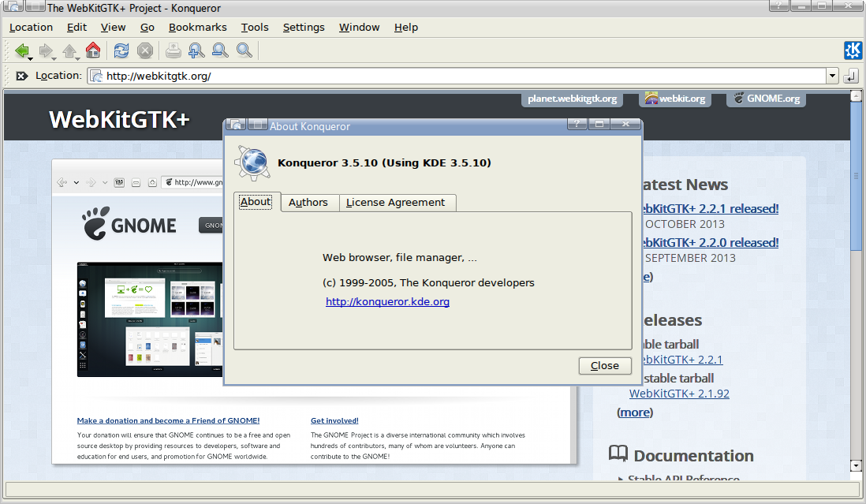Click Make a donation and become a Friend link

pyautogui.click(x=169, y=420)
